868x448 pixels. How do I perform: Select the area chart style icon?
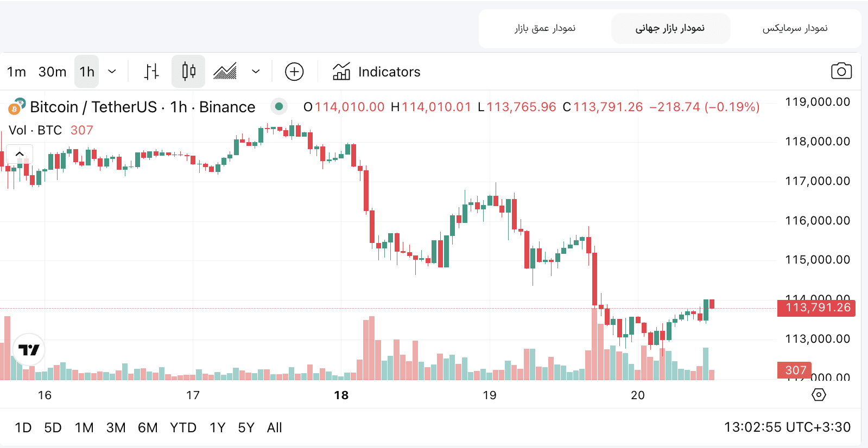coord(225,72)
